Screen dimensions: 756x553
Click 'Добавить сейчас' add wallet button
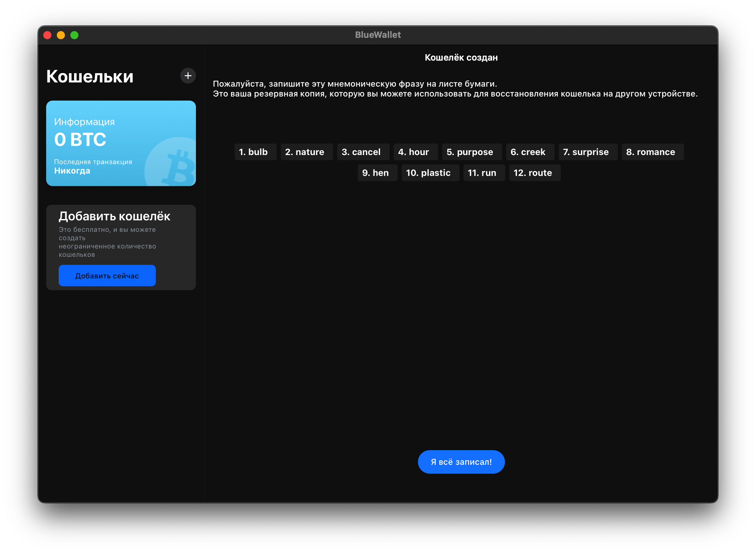(108, 276)
